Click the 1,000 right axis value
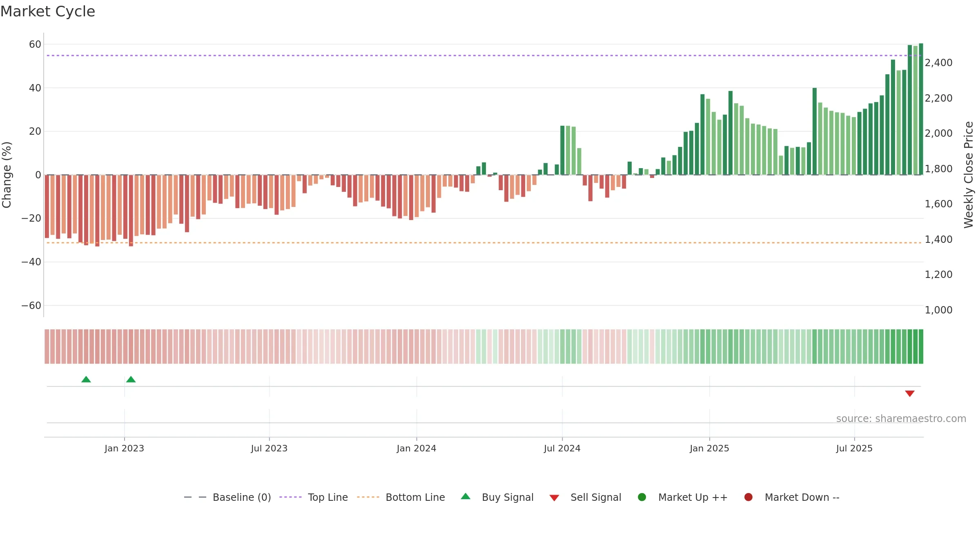This screenshot has width=980, height=551. pos(938,310)
